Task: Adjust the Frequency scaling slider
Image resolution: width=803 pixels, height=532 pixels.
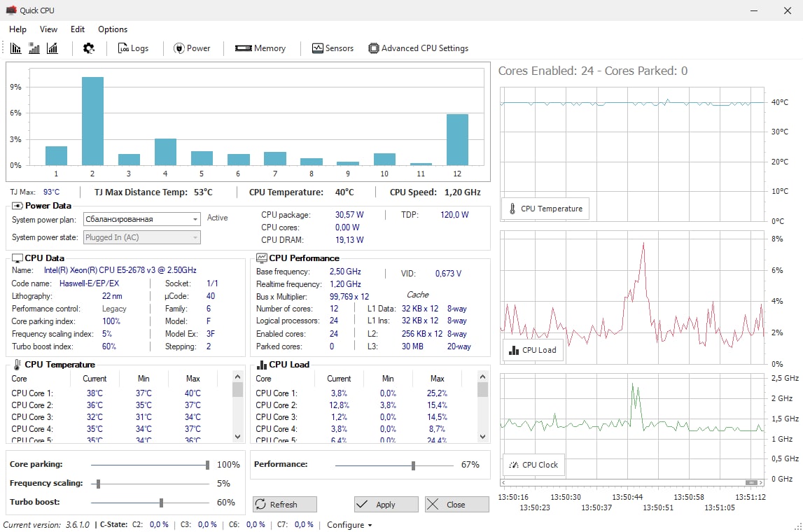Action: (98, 484)
